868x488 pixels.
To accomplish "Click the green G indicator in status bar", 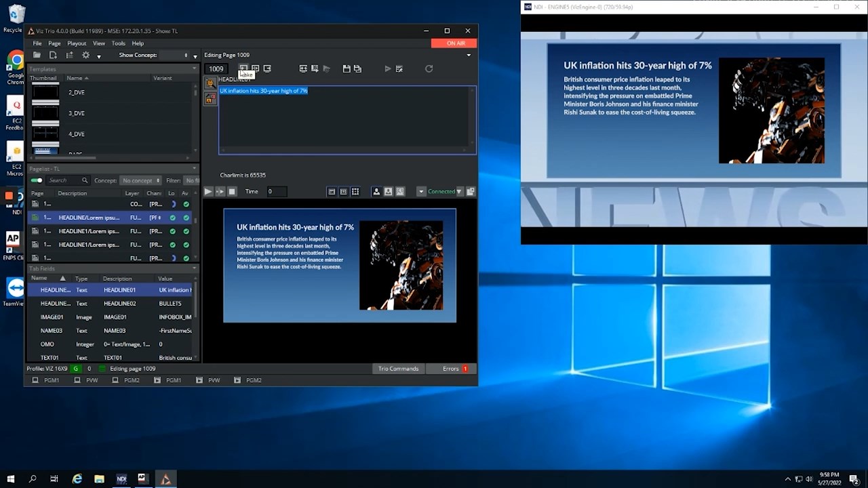I will pyautogui.click(x=76, y=369).
